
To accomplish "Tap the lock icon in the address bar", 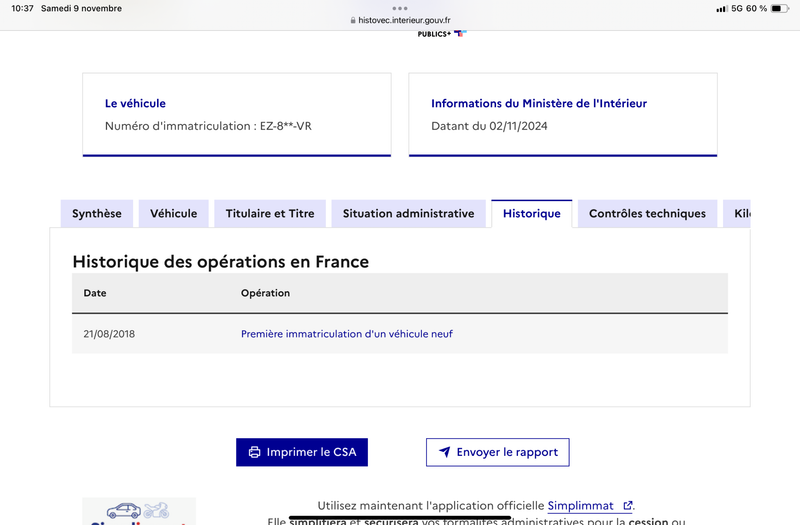I will click(353, 20).
